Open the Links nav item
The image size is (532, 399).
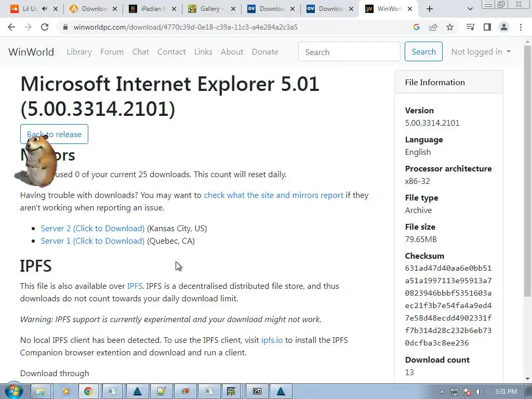pyautogui.click(x=203, y=52)
